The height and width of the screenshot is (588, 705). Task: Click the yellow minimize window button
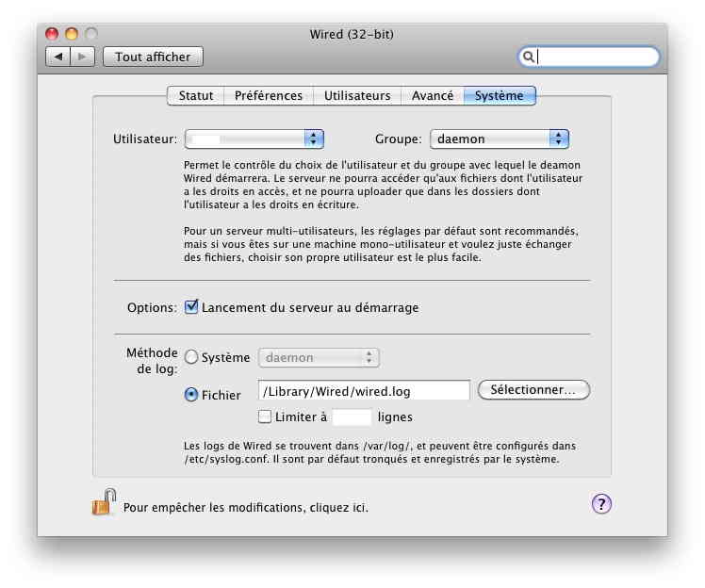(72, 34)
